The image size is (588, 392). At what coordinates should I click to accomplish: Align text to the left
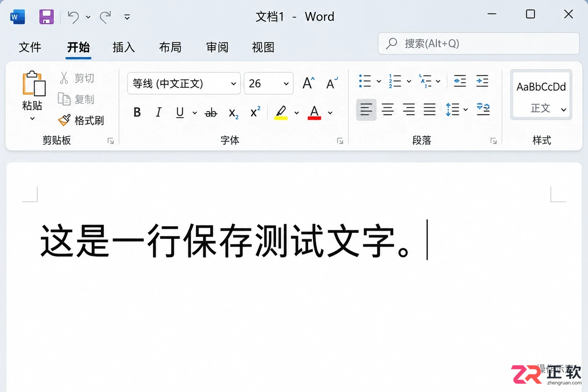coord(366,109)
